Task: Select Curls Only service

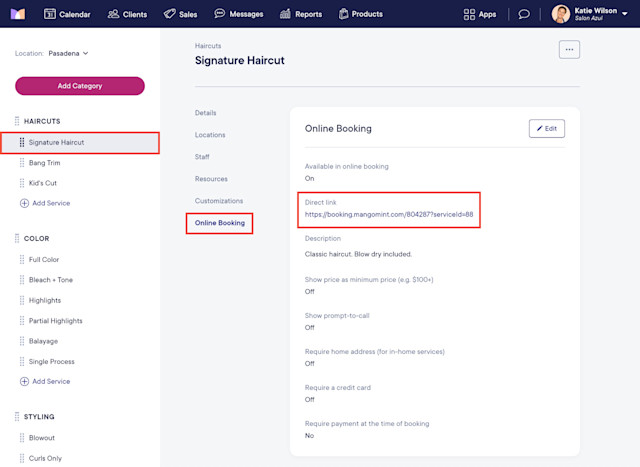Action: click(x=45, y=458)
